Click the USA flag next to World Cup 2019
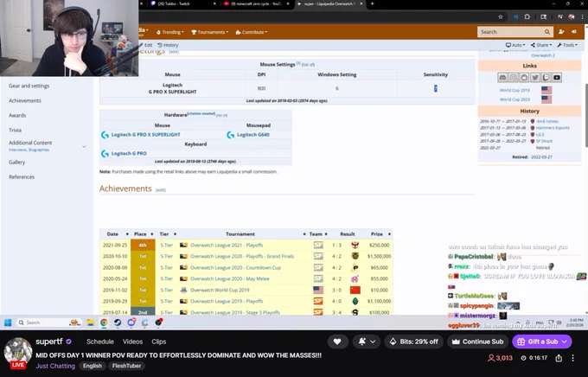588x377 pixels. coord(546,90)
